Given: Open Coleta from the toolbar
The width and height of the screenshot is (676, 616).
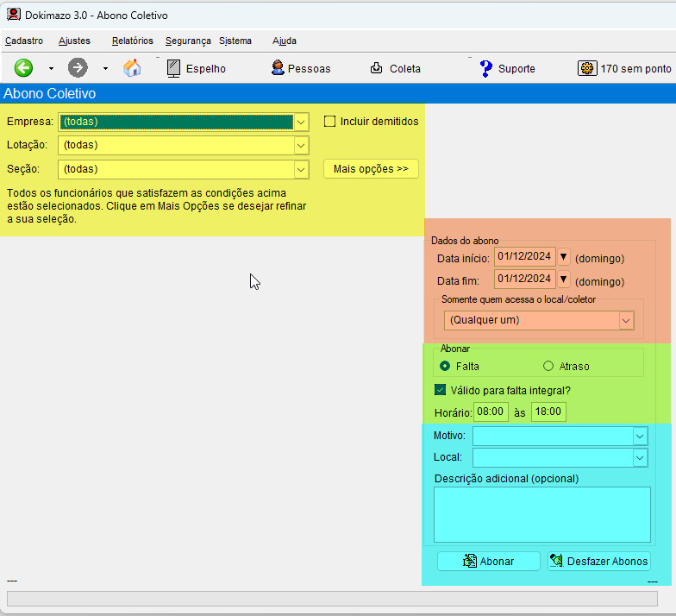Looking at the screenshot, I should pos(396,68).
